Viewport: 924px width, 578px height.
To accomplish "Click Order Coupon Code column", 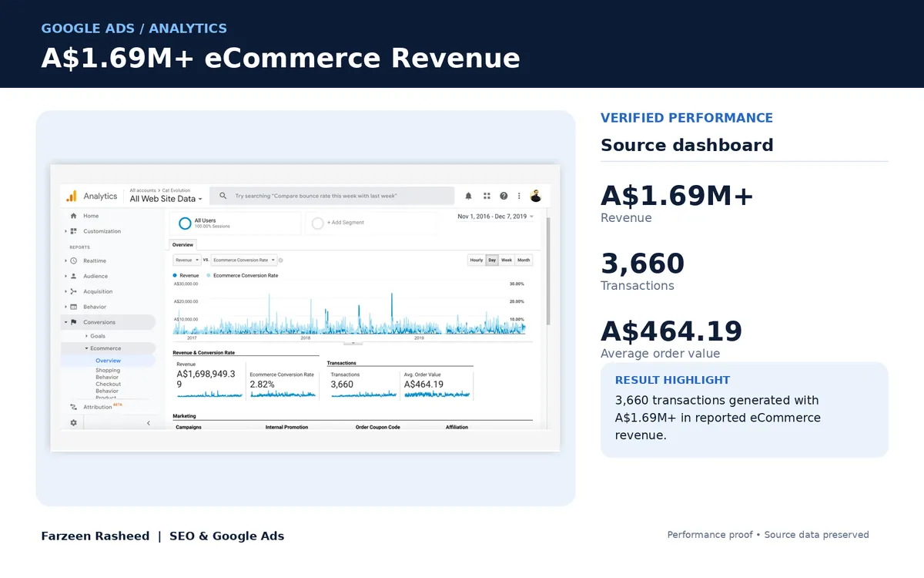I will point(377,427).
